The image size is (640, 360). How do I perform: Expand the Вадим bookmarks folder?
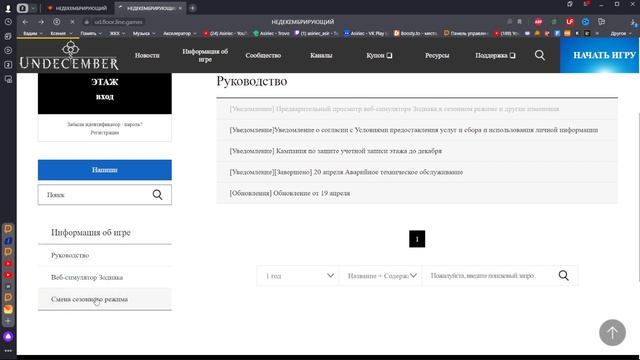pos(33,33)
